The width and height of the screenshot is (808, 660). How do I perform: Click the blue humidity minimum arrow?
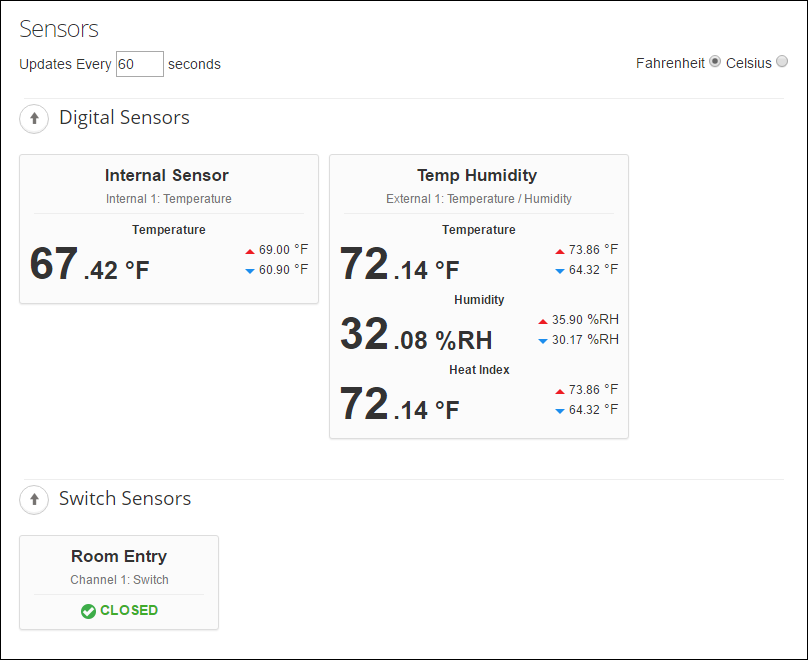click(543, 341)
